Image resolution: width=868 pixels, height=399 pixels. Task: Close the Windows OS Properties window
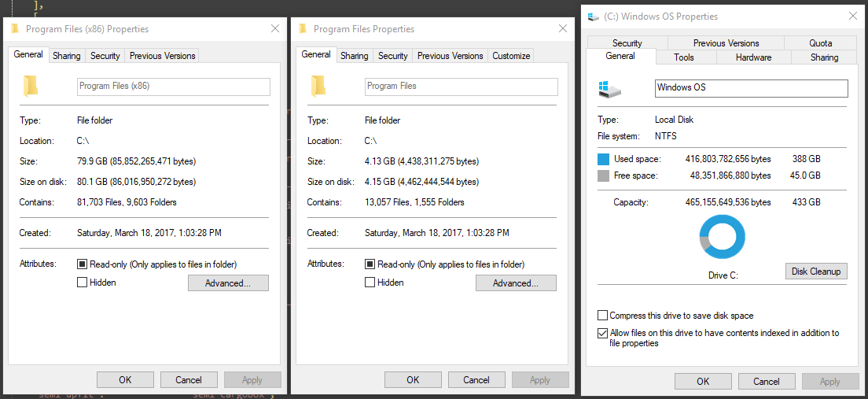(x=853, y=16)
